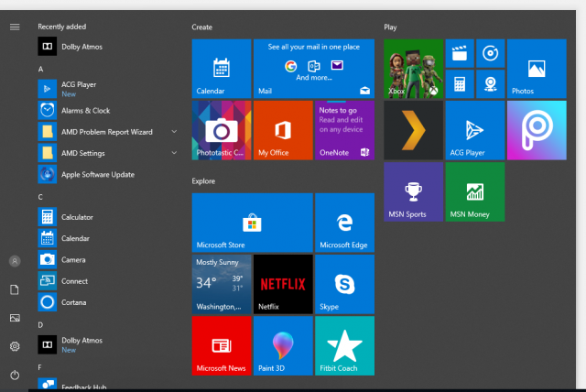Open Apple Software Update

[107, 174]
